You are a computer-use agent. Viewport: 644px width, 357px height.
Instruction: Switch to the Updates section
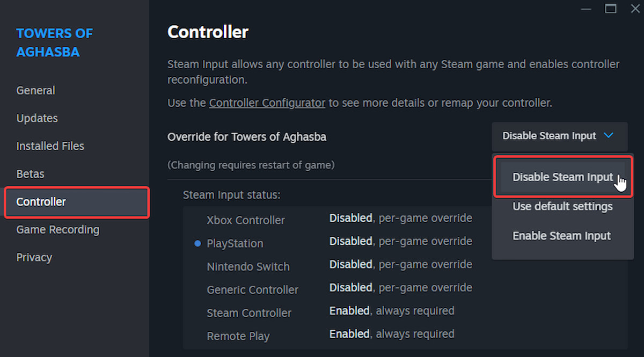(x=36, y=118)
